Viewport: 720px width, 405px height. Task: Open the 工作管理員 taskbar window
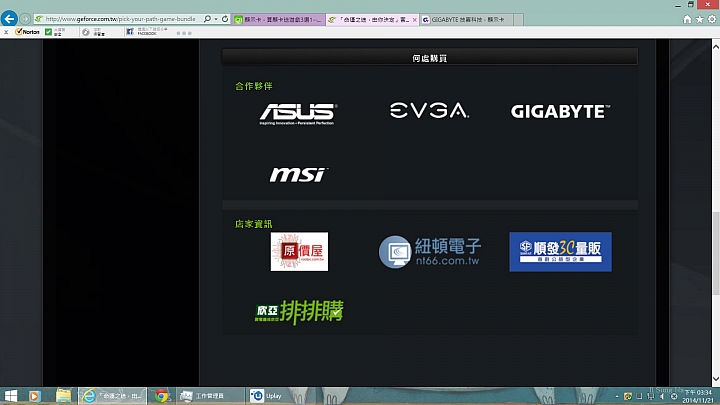click(x=209, y=396)
